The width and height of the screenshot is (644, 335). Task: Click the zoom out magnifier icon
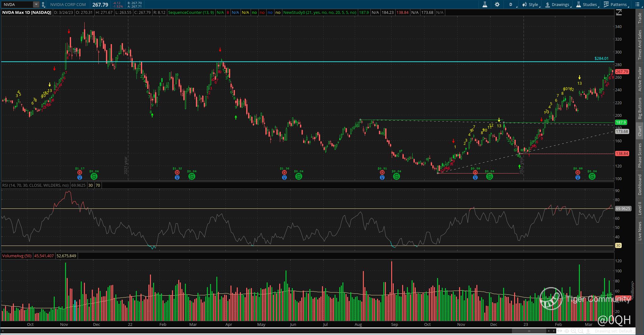[x=581, y=331]
